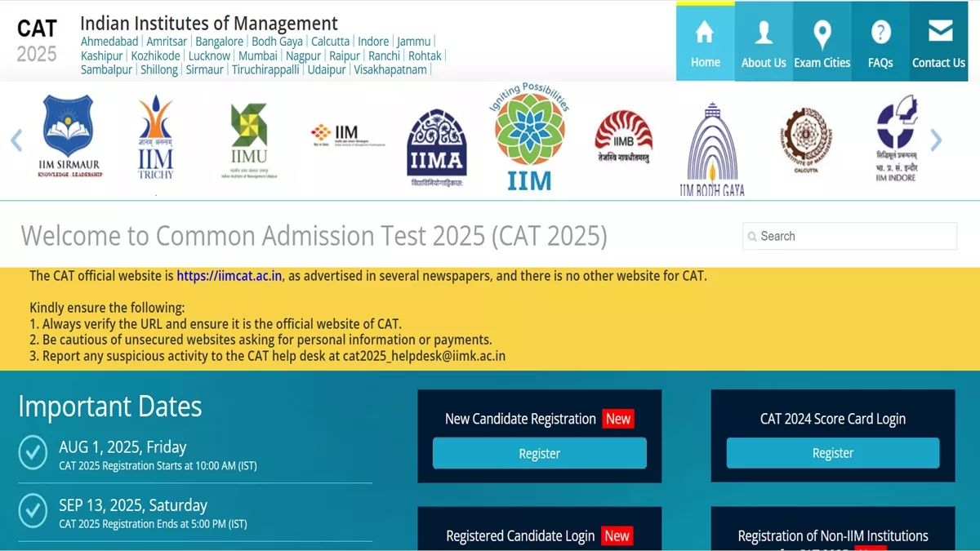Click the Indian Institutes of Management title
This screenshot has width=980, height=551.
(209, 23)
